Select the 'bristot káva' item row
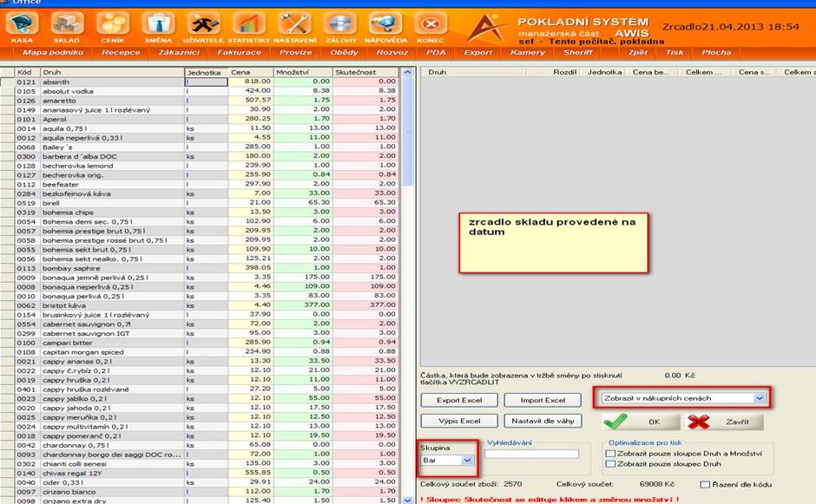 coord(200,306)
